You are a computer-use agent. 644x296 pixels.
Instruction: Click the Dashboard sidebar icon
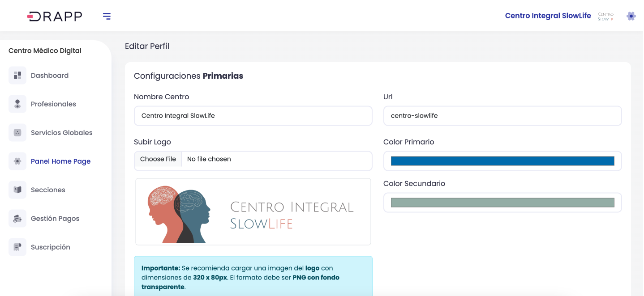tap(17, 76)
